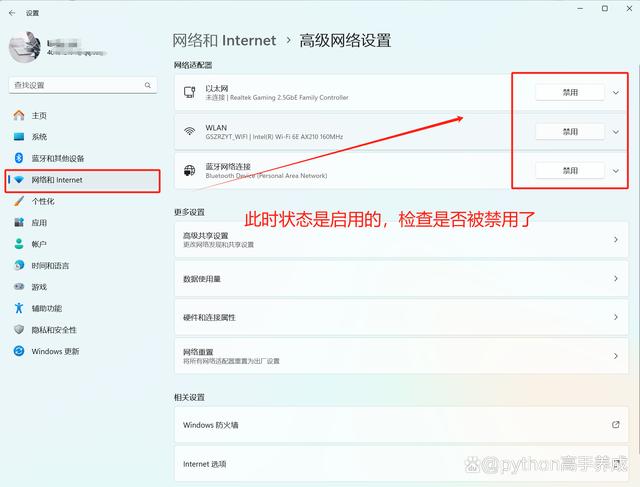Click the 查找设置 search field

coord(83,85)
